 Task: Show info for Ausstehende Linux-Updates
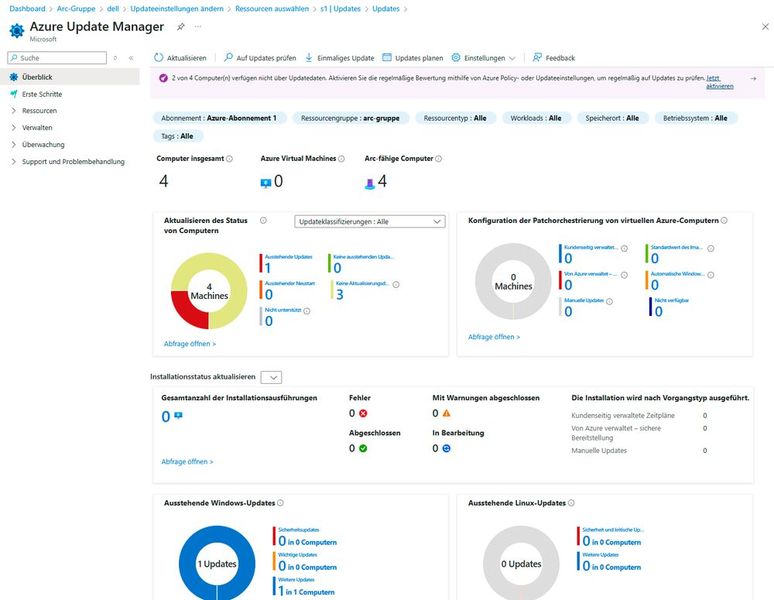(x=571, y=503)
